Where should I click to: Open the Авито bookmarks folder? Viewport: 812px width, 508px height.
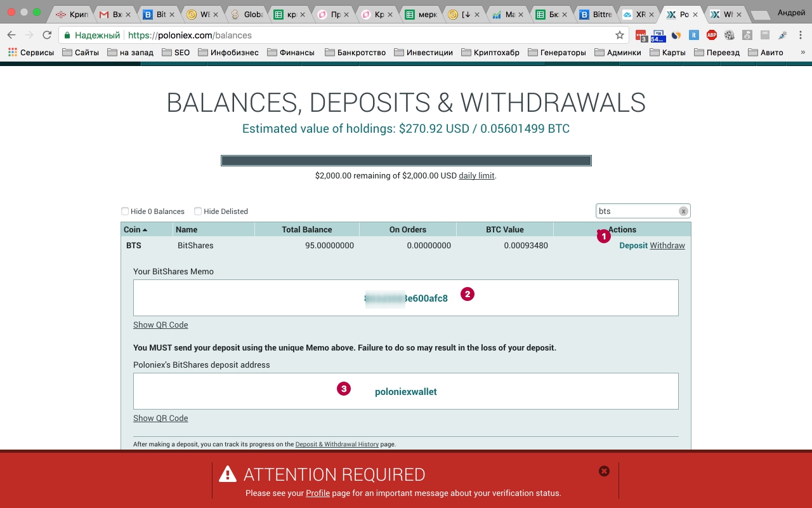pos(765,53)
